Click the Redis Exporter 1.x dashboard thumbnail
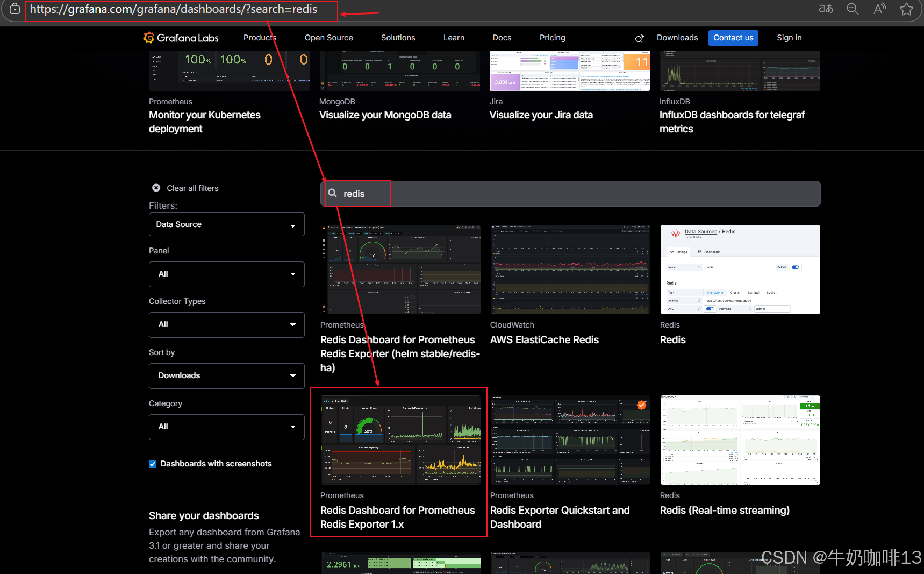The image size is (924, 574). [x=400, y=440]
